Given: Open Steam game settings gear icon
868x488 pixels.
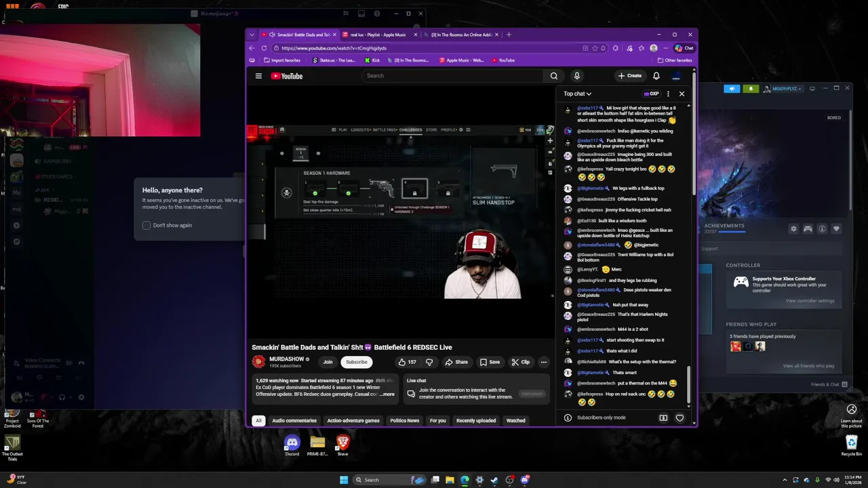Looking at the screenshot, I should pyautogui.click(x=793, y=229).
